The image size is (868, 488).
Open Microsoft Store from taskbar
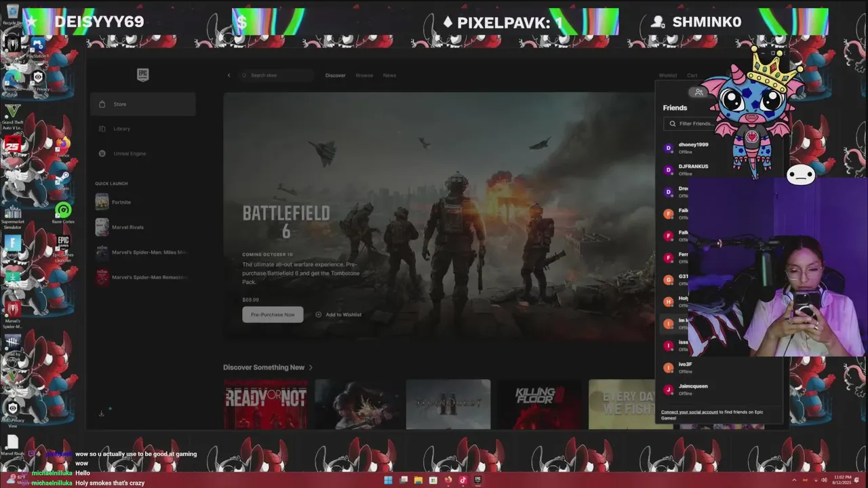[433, 480]
